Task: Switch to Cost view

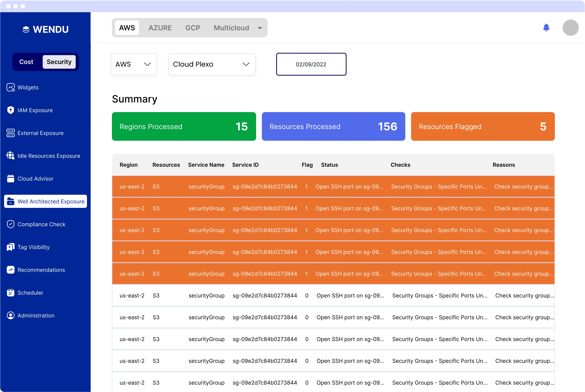Action: pos(26,62)
